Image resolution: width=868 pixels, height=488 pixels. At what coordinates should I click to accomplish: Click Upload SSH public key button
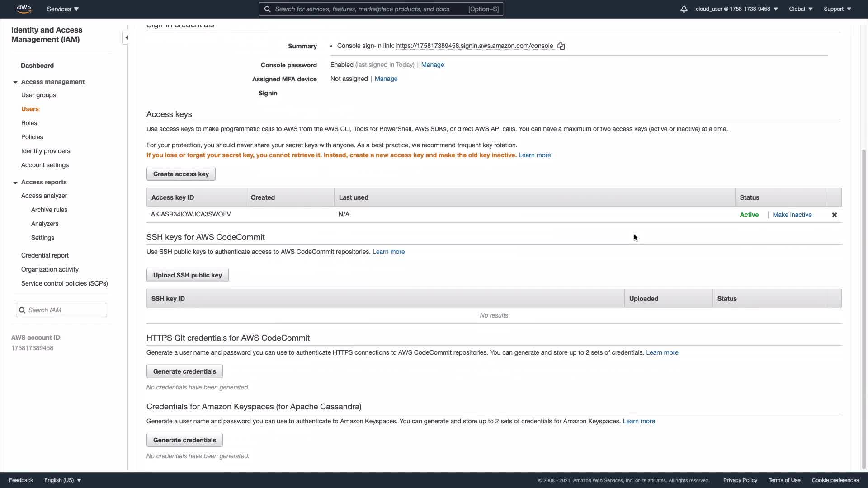click(x=187, y=275)
